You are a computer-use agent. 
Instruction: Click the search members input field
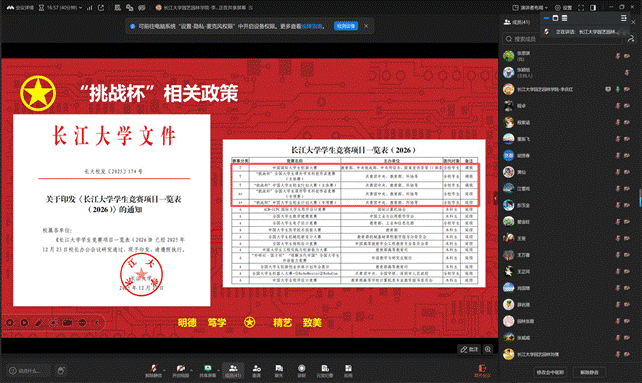(x=562, y=39)
